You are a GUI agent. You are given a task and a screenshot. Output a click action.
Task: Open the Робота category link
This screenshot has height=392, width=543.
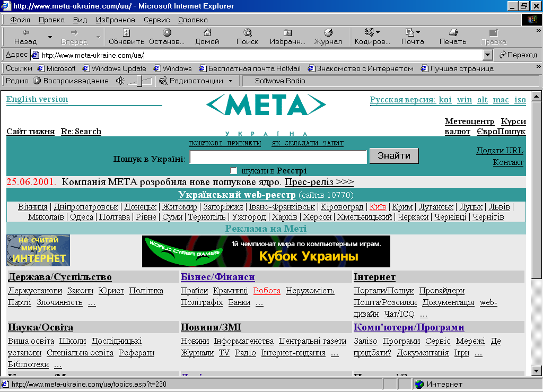coord(267,291)
